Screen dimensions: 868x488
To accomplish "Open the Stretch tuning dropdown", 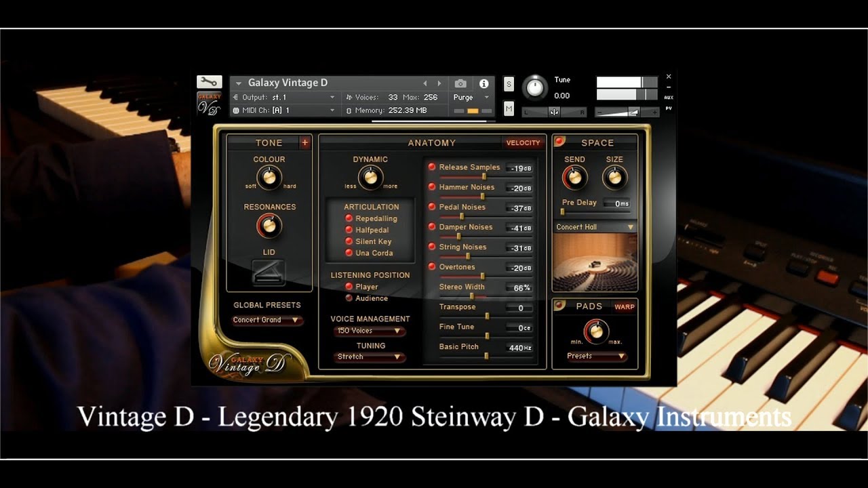I will click(x=370, y=357).
